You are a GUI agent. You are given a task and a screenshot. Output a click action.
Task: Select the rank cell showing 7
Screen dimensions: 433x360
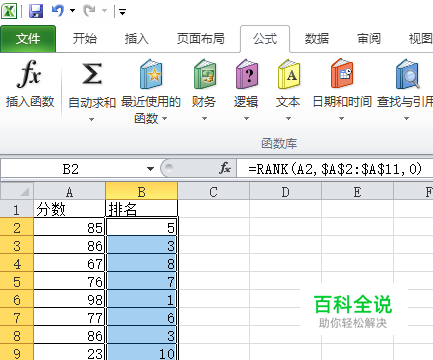[x=142, y=281]
